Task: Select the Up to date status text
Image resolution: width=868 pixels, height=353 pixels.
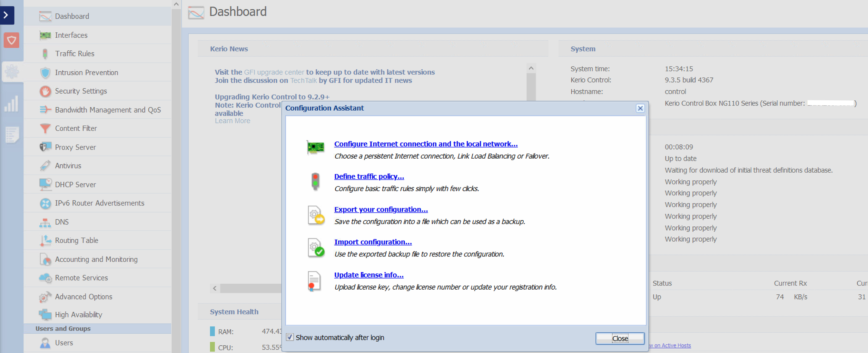Action: point(680,159)
